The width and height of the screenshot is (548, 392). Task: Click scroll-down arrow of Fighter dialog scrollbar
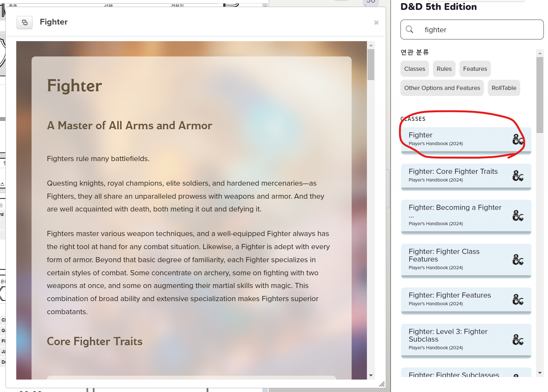[x=371, y=375]
